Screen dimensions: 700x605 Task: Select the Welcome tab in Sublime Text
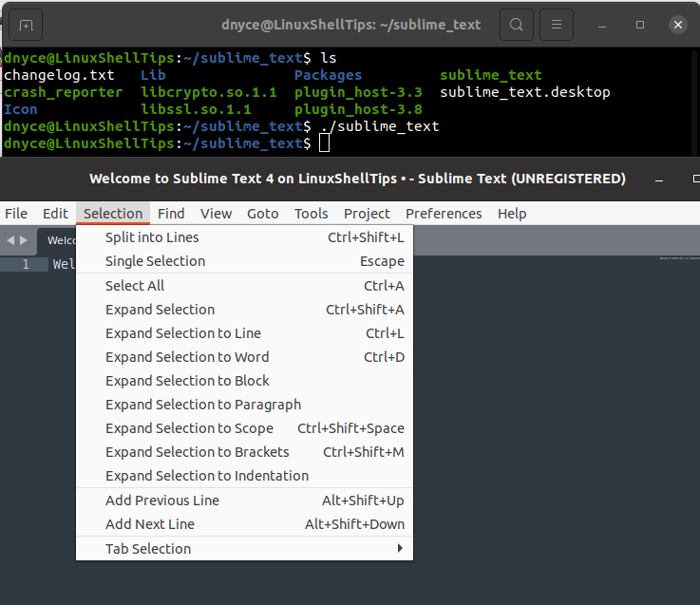pyautogui.click(x=57, y=240)
